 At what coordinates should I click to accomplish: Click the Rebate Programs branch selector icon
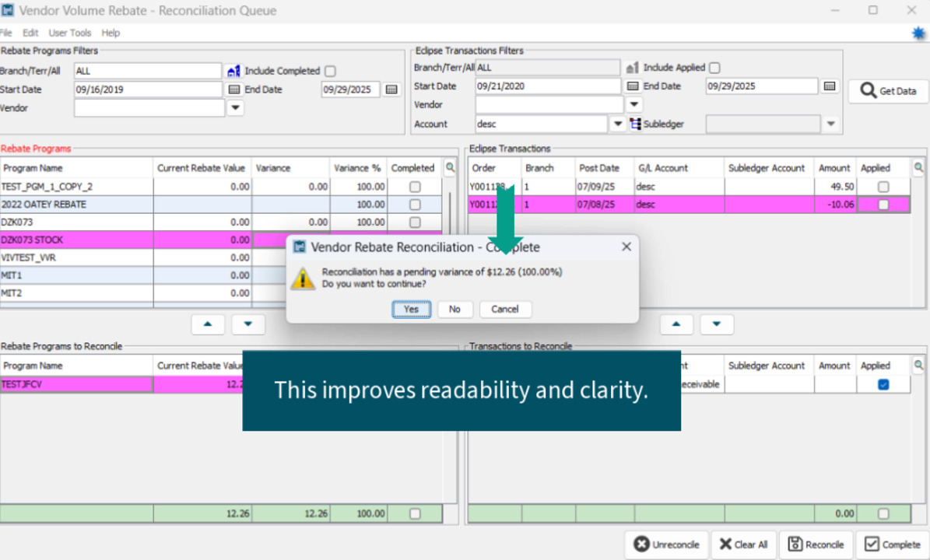click(x=233, y=71)
